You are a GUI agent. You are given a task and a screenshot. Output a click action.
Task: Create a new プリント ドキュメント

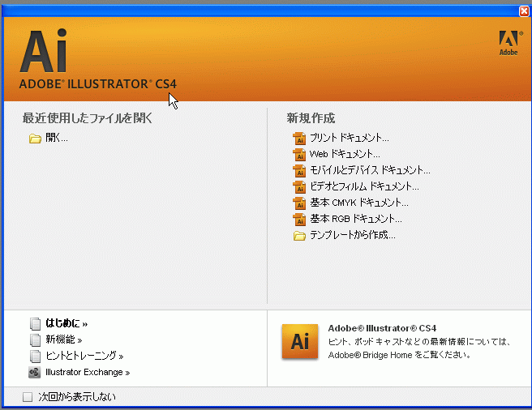350,138
